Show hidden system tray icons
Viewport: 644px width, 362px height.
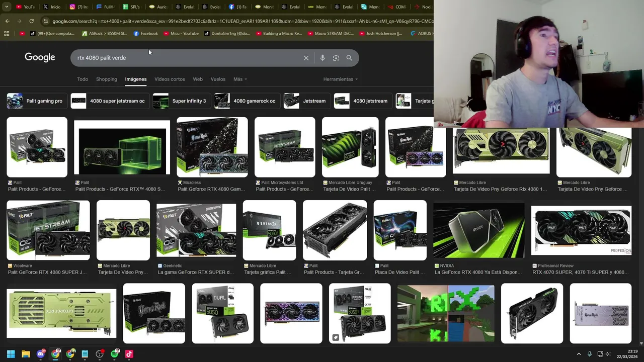pos(579,354)
